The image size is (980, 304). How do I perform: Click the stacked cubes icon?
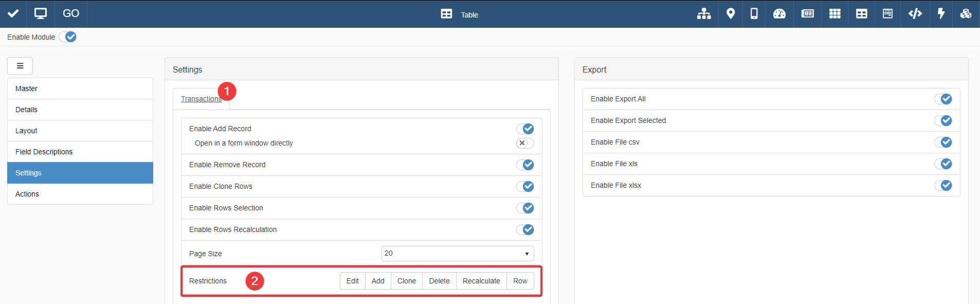(x=966, y=14)
